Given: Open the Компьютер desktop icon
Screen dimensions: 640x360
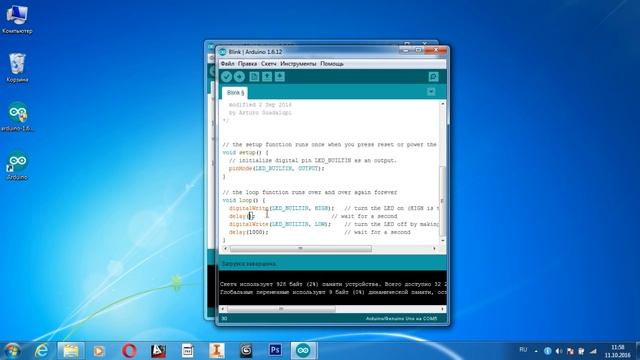Looking at the screenshot, I should click(17, 18).
